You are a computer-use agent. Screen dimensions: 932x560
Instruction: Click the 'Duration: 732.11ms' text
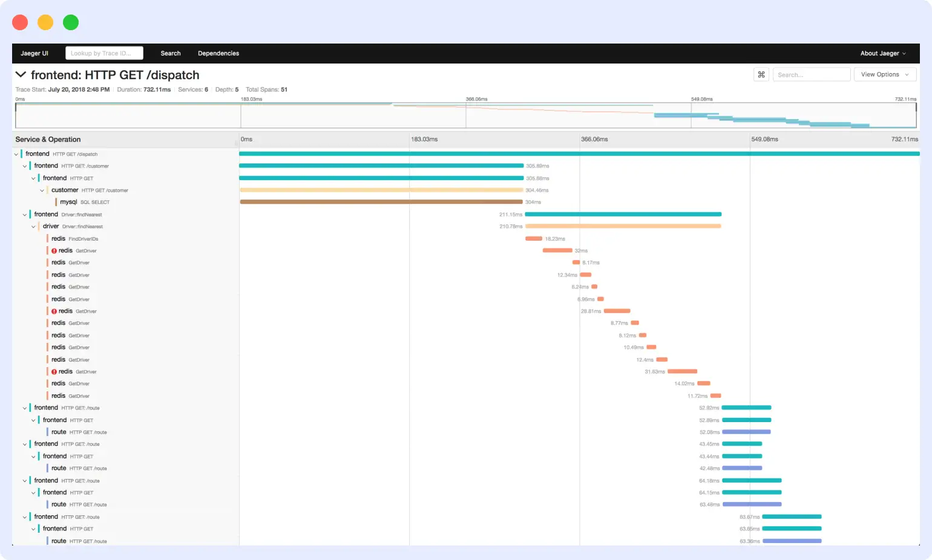(x=144, y=90)
